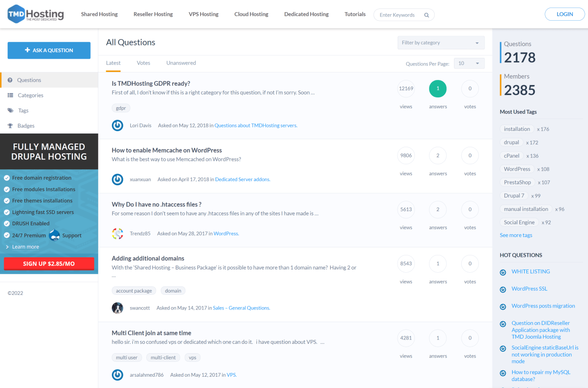Screen dimensions: 588x388
Task: Open question Is TMDHosting GDPR ready?
Action: click(x=151, y=83)
